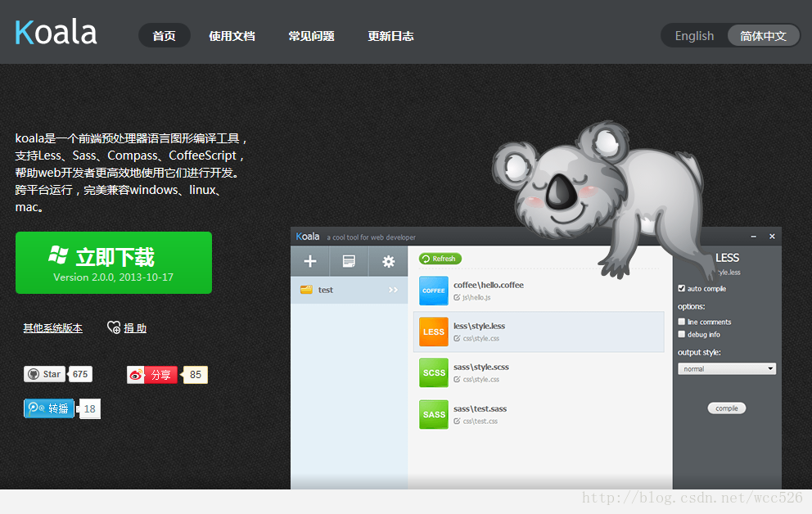Select sass\test.sass file entry

[539, 414]
